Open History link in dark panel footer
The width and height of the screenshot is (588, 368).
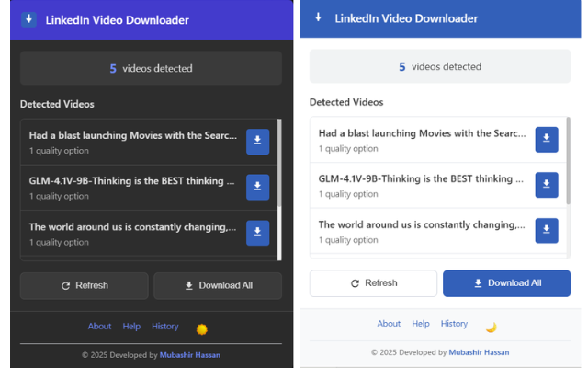[x=165, y=327]
